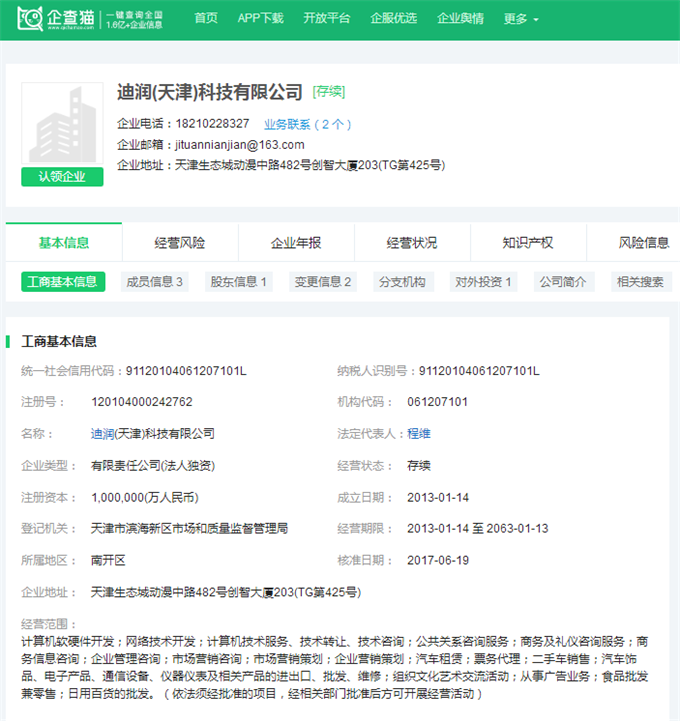680x721 pixels.
Task: Open 相关搜索 section
Action: (x=640, y=281)
